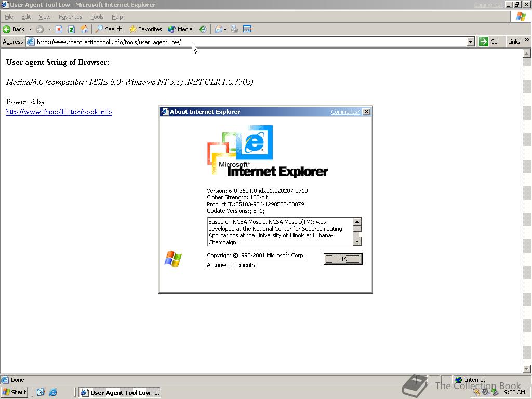Click the History toolbar icon
The width and height of the screenshot is (532, 399).
point(203,29)
